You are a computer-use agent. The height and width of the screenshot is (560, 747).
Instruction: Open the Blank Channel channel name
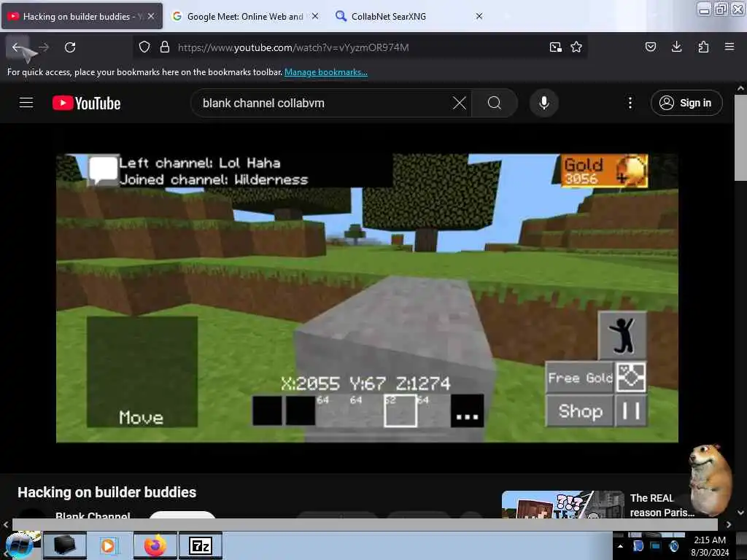pyautogui.click(x=93, y=516)
